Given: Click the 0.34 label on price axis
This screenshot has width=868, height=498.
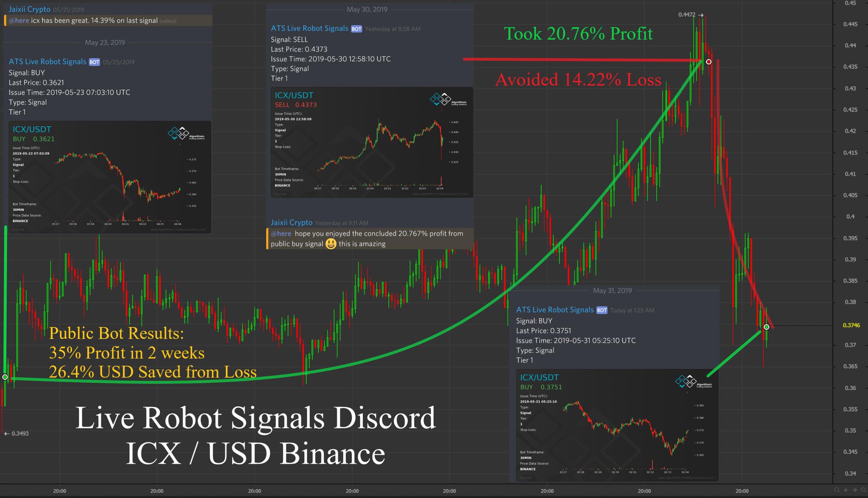Looking at the screenshot, I should point(850,473).
